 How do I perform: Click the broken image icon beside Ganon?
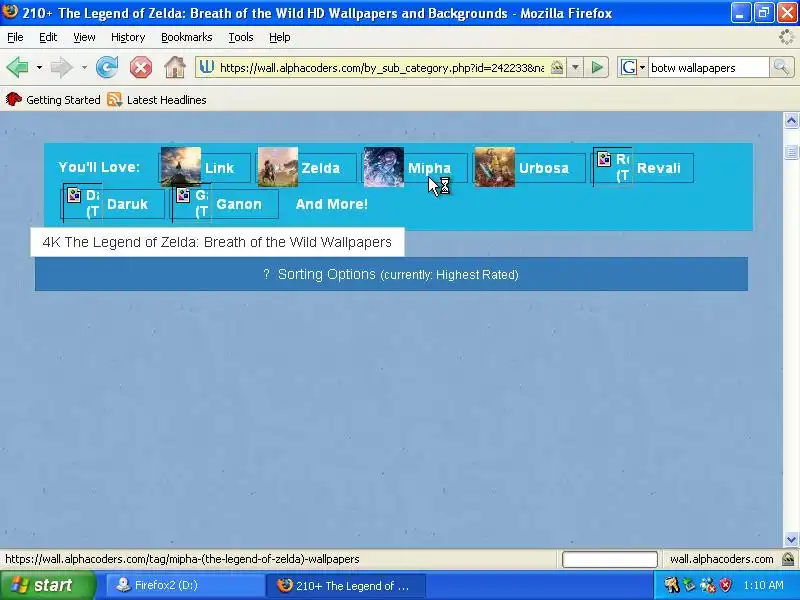(x=183, y=195)
